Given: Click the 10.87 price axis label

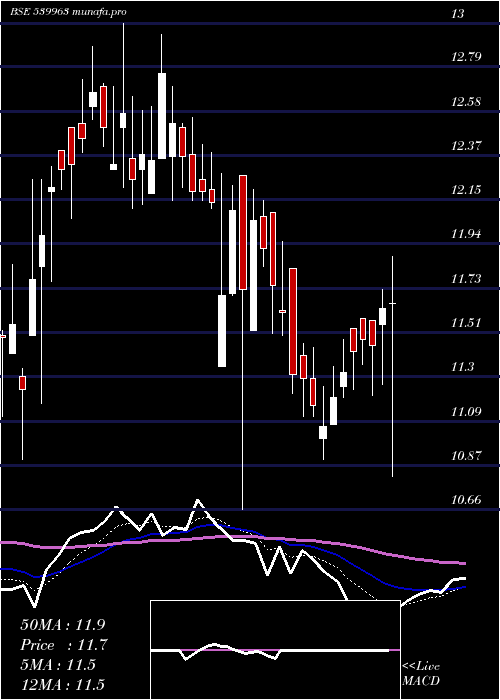Looking at the screenshot, I should coord(466,456).
